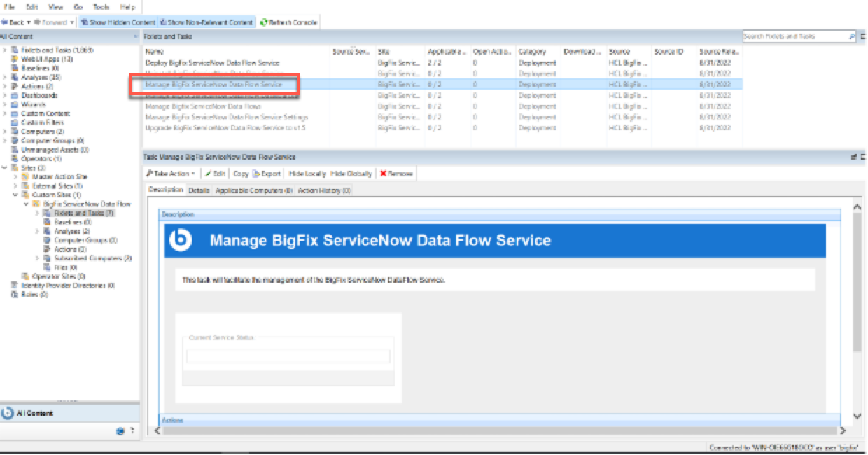Collapse the Sites (3) node
Viewport: 868px width, 455px height.
(x=5, y=168)
